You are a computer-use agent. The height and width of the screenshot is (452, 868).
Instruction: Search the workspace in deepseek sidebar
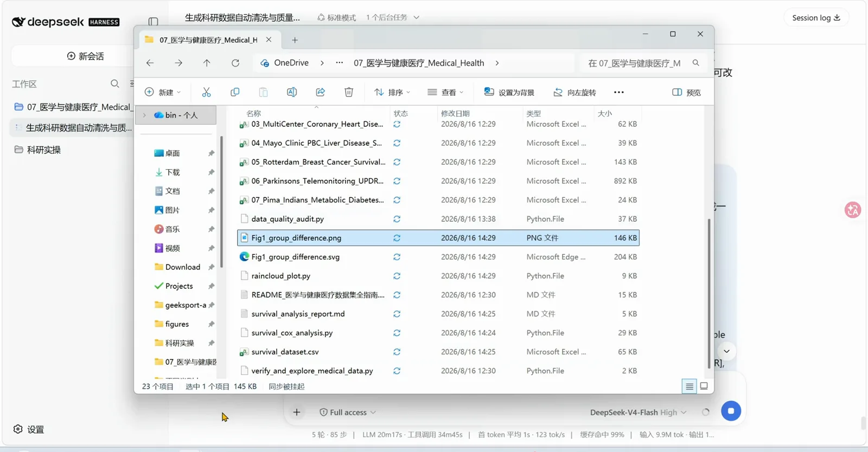115,84
